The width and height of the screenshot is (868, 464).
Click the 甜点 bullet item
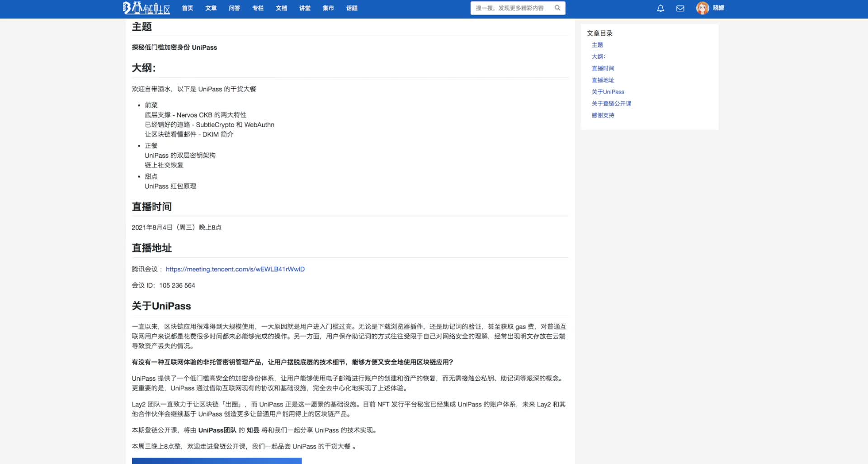click(151, 176)
